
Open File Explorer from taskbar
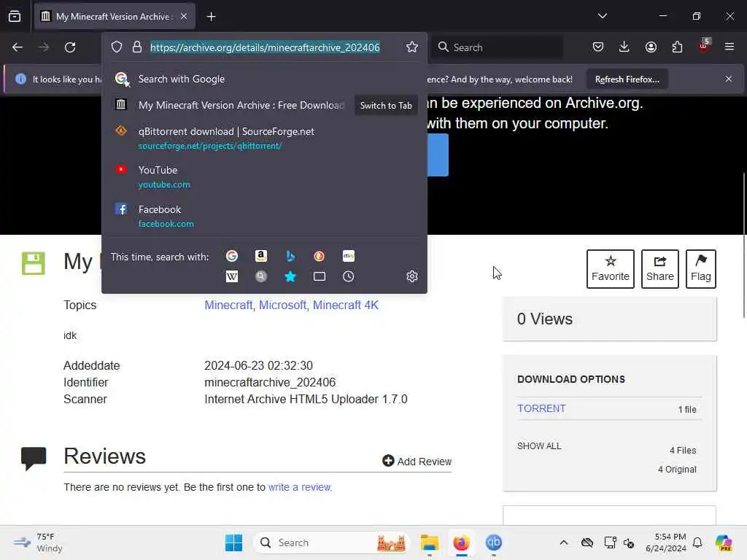(x=429, y=542)
